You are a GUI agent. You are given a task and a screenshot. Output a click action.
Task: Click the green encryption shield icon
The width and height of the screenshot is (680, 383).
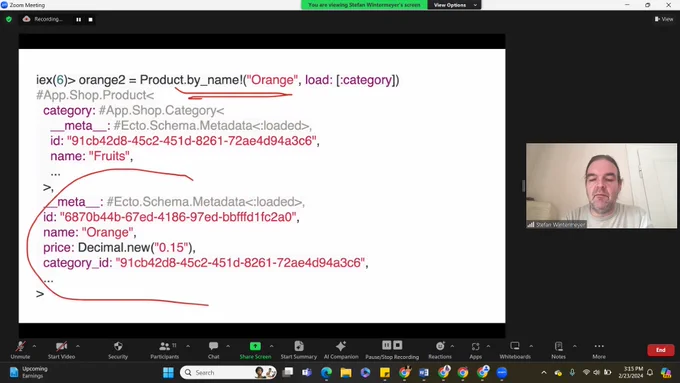click(9, 19)
